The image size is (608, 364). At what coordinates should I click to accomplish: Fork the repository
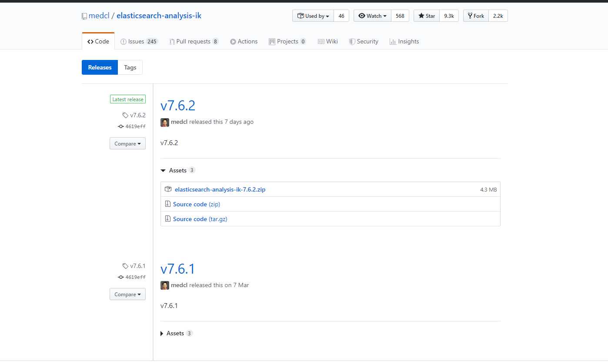pyautogui.click(x=476, y=16)
